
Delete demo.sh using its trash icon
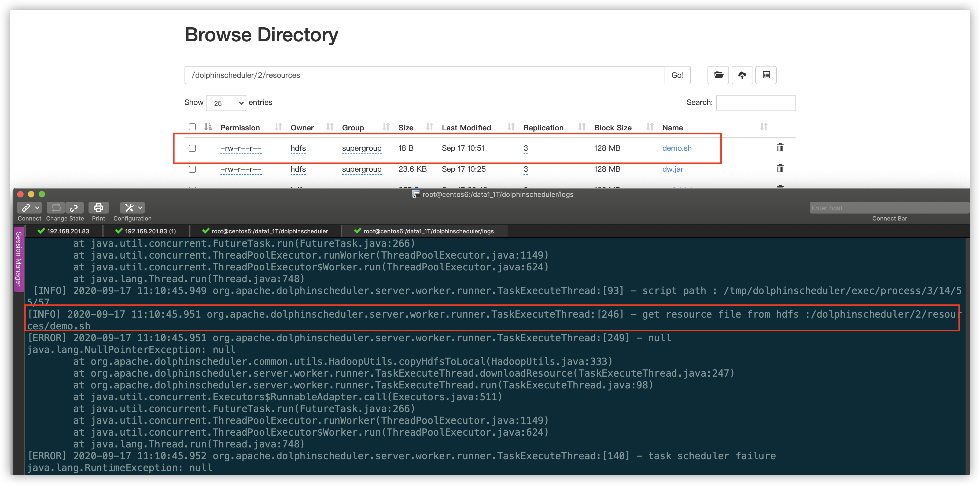(x=780, y=148)
